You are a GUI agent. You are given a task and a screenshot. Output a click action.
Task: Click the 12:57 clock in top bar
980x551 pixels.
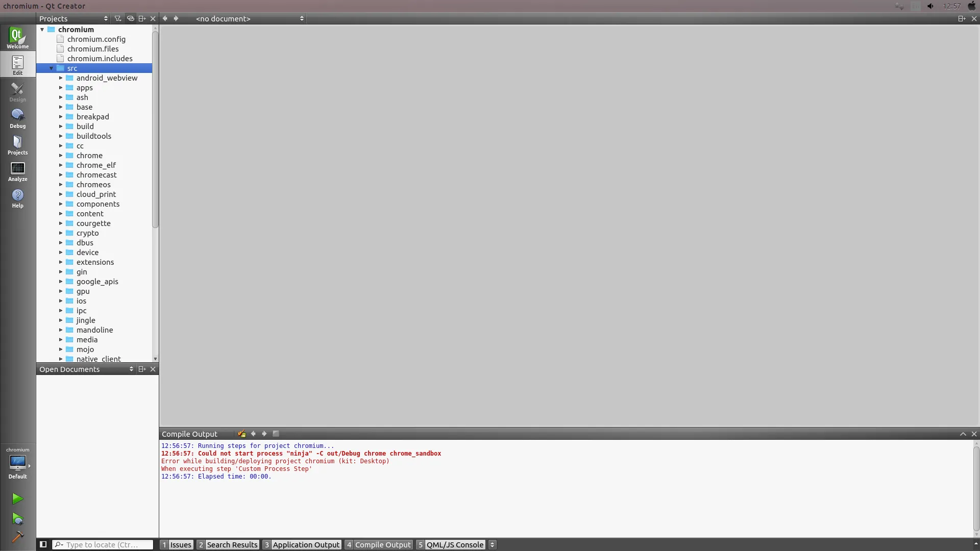click(x=952, y=6)
